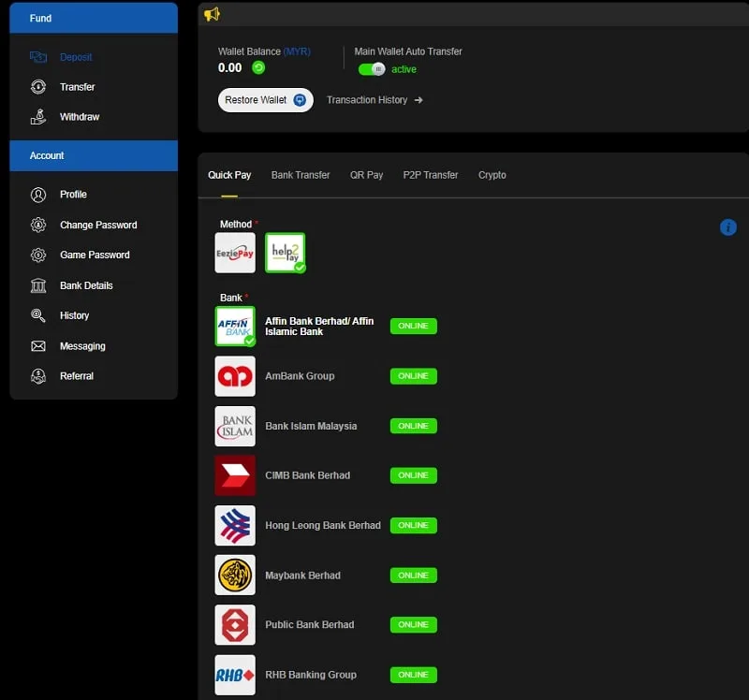Click the Account section header
The height and width of the screenshot is (700, 749).
(x=94, y=155)
